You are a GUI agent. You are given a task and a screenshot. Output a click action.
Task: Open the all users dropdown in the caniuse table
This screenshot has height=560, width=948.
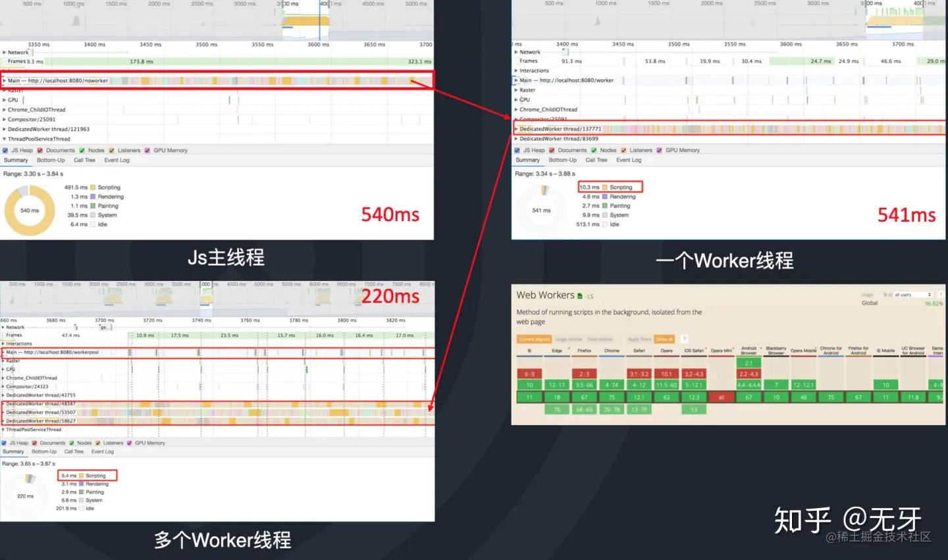coord(912,295)
